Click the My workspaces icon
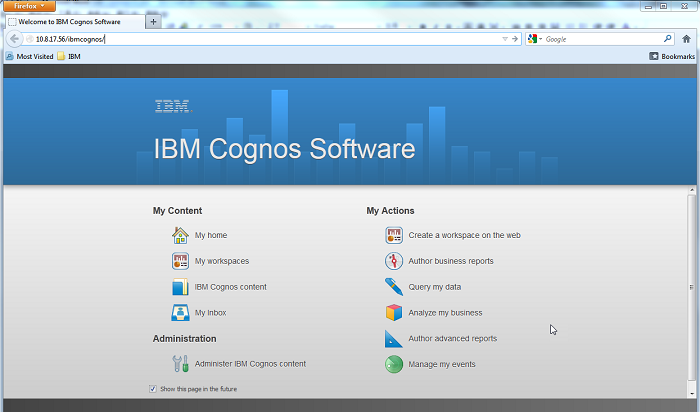Screen dimensions: 700x412 point(180,261)
